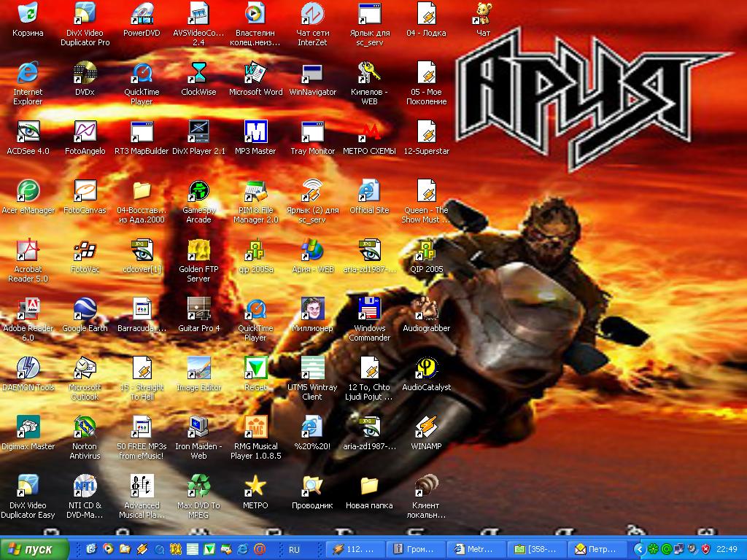Open the PowerDVD desktop shortcut

click(x=142, y=14)
